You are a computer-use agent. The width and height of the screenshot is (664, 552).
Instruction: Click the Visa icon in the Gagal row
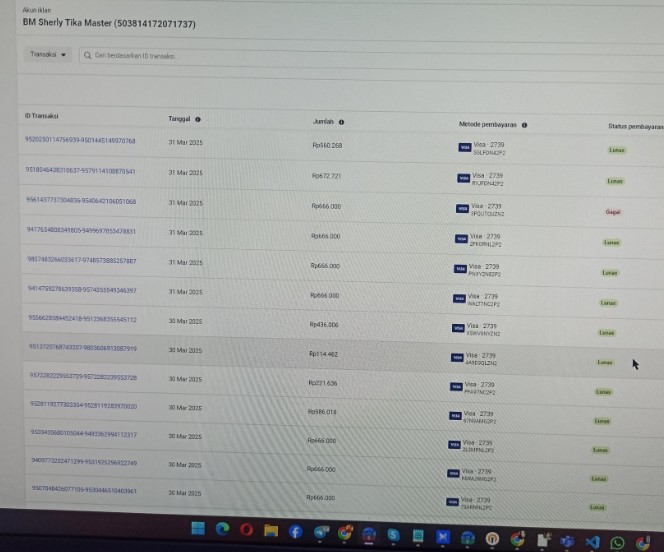tap(462, 210)
